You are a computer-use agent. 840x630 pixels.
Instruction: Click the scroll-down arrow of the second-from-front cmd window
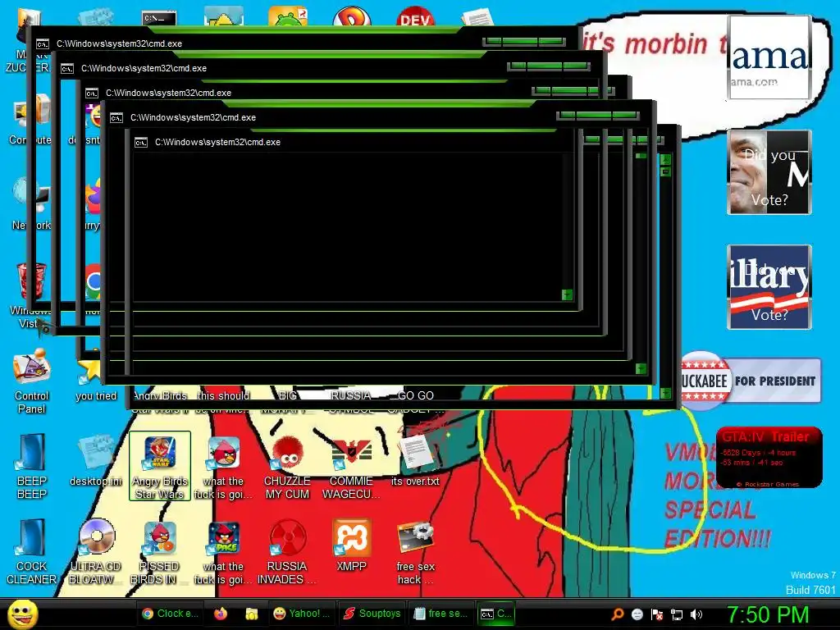(641, 368)
